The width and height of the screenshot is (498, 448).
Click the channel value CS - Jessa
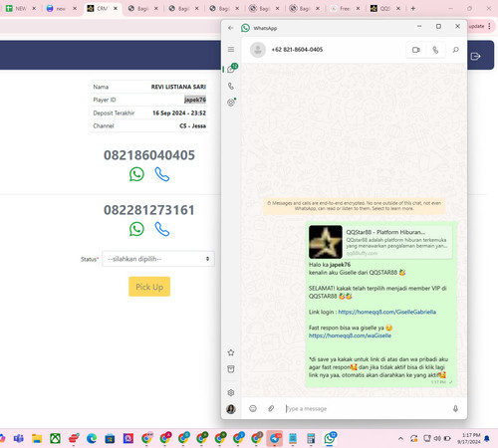192,125
